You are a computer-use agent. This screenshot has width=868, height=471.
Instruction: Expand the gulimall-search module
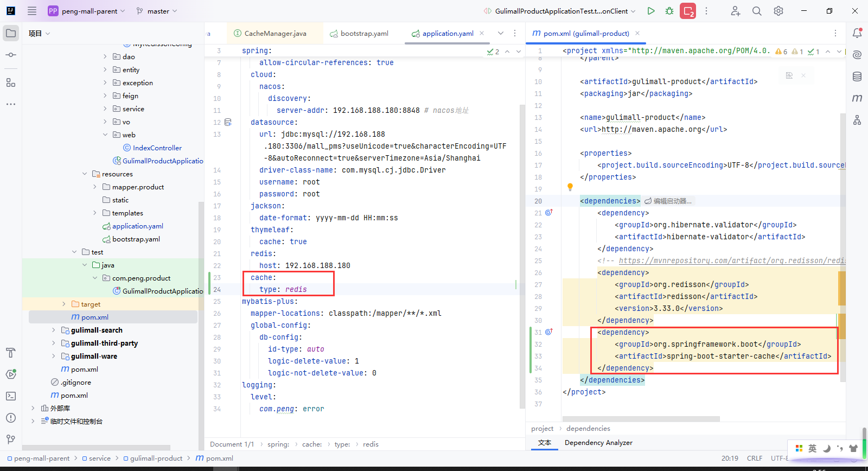(54, 330)
